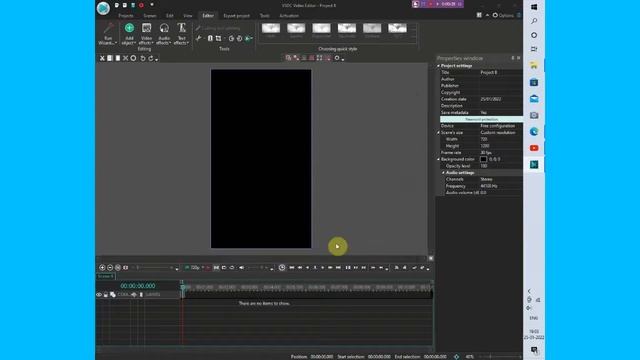
Task: Open Audio effects headphone icon
Action: pos(164,28)
